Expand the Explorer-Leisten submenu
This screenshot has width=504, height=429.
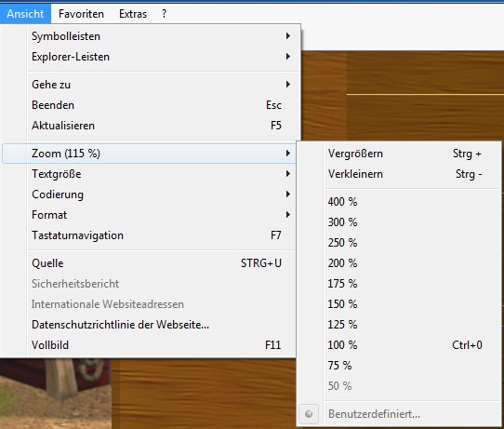[149, 57]
